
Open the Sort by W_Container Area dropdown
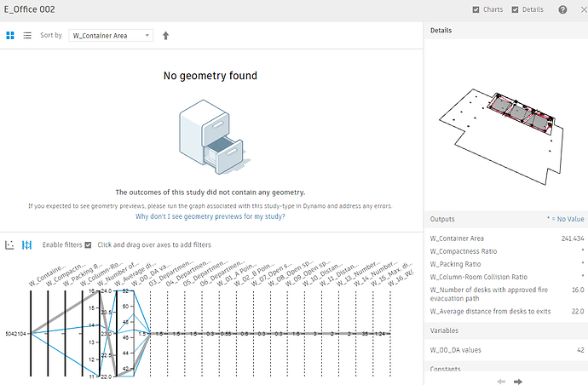pyautogui.click(x=111, y=36)
